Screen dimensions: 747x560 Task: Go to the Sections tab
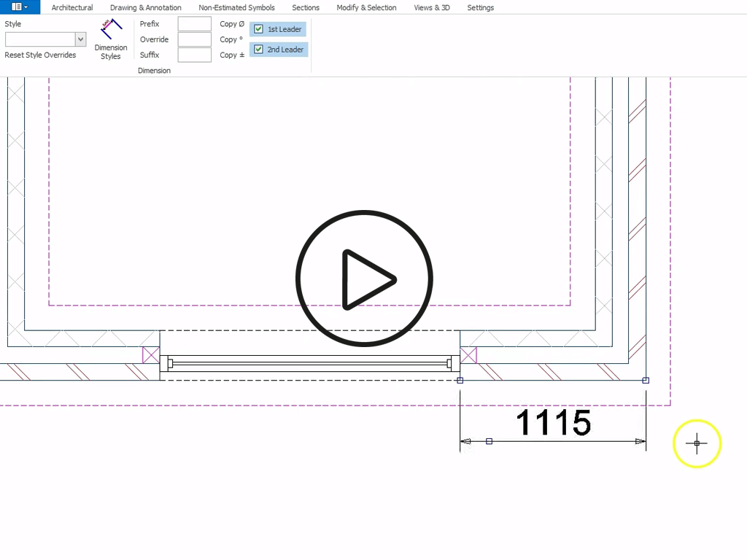coord(306,7)
